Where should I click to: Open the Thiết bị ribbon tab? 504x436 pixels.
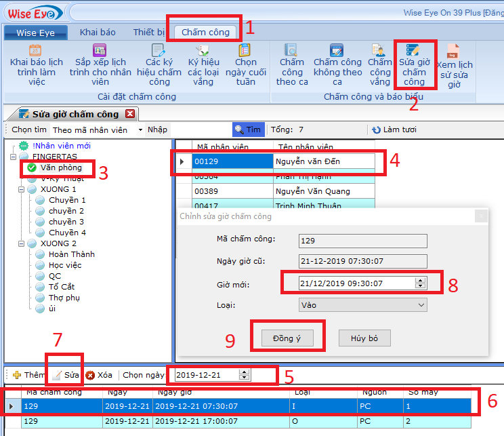point(149,32)
